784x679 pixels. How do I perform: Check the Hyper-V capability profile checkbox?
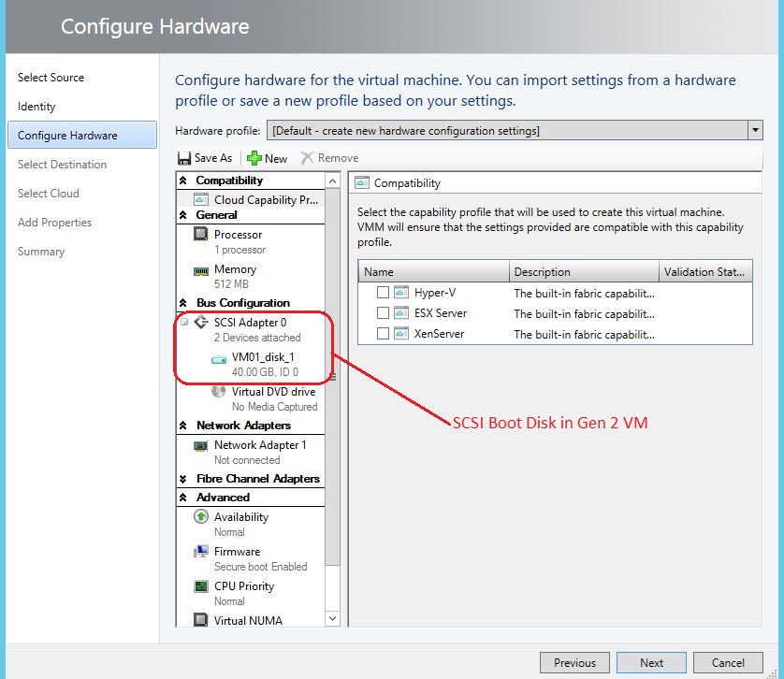click(x=383, y=292)
